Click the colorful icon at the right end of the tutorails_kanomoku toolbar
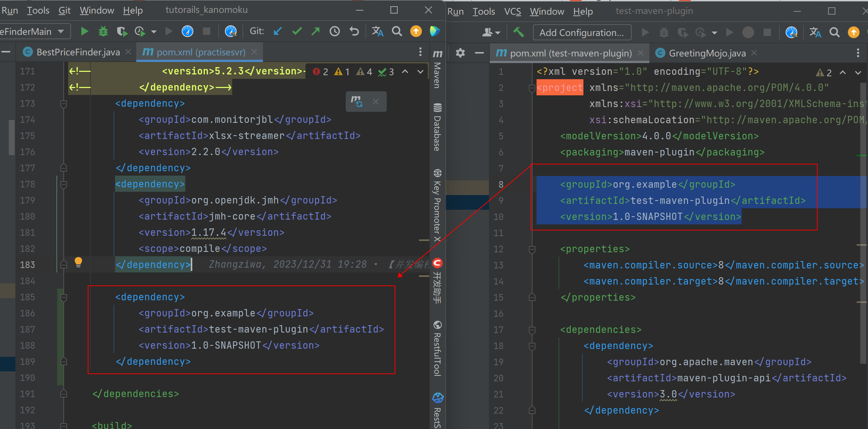Image resolution: width=868 pixels, height=429 pixels. (x=435, y=32)
